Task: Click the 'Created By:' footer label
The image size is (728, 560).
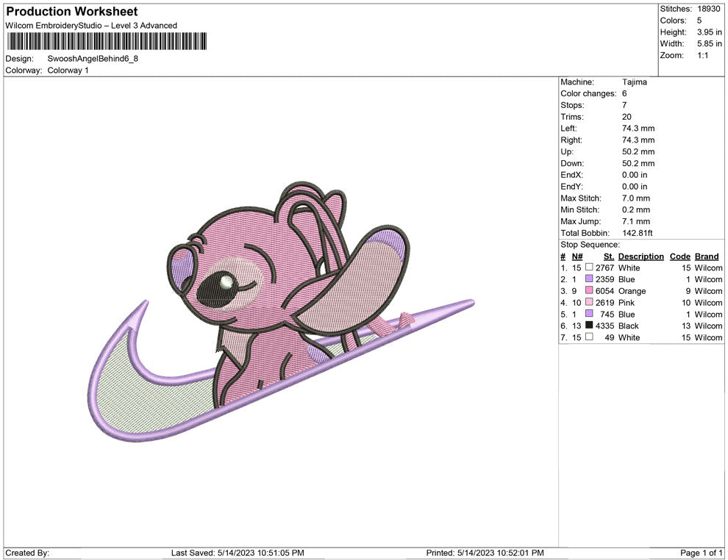Action: (x=27, y=553)
